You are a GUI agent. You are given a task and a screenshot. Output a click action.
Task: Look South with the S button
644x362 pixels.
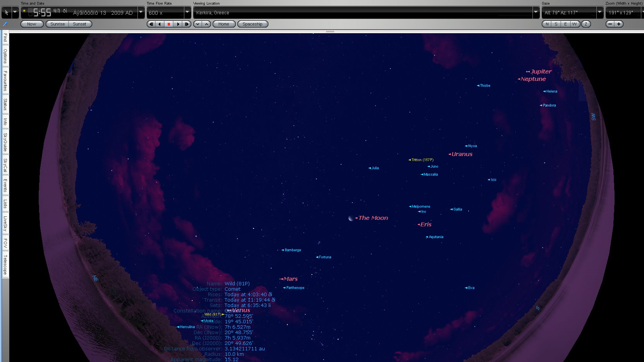[x=556, y=24]
